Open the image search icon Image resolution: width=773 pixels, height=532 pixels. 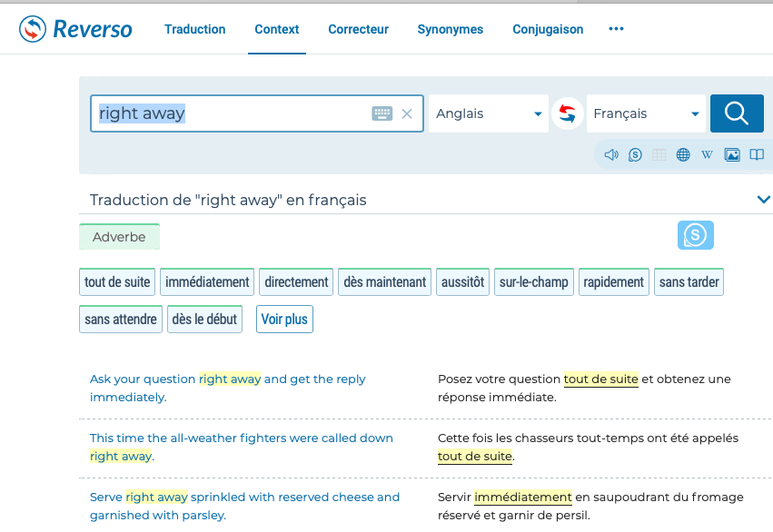(731, 154)
